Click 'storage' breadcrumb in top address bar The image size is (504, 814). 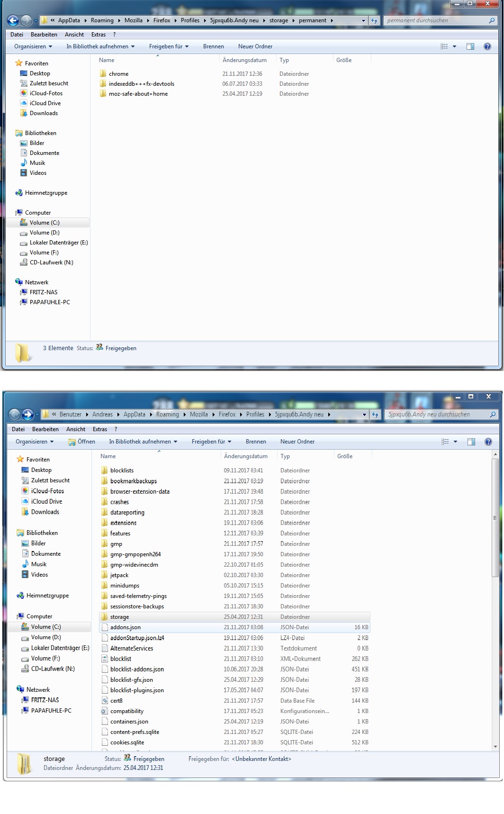[x=279, y=20]
